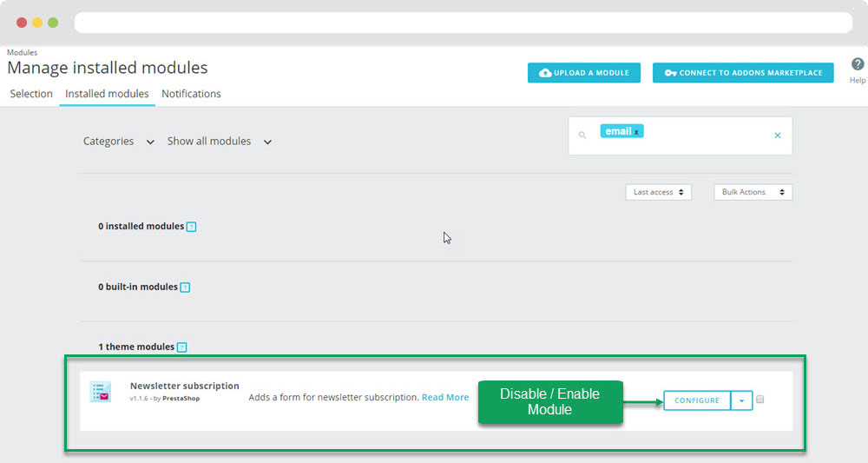Click the Upload a Module button
868x463 pixels.
coord(584,73)
